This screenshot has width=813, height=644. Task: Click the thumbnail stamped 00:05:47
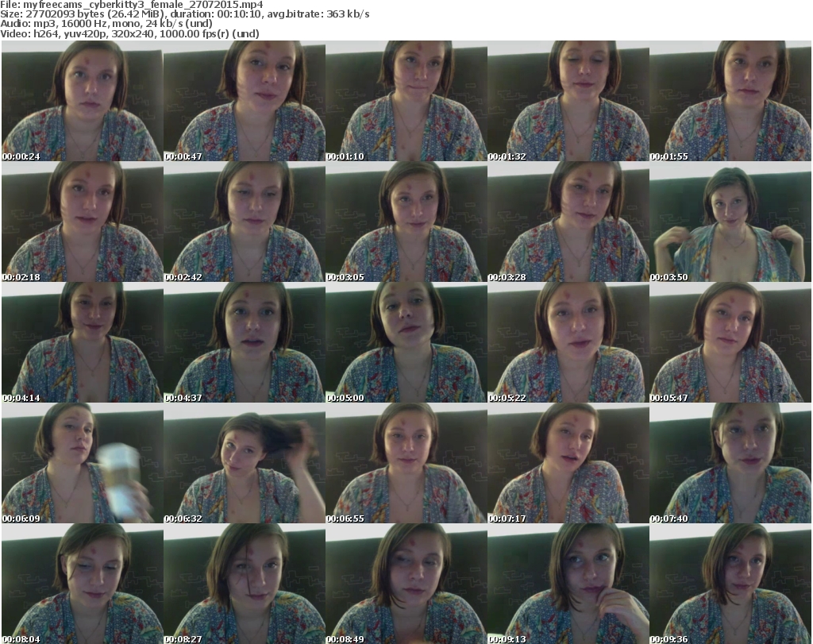[730, 342]
